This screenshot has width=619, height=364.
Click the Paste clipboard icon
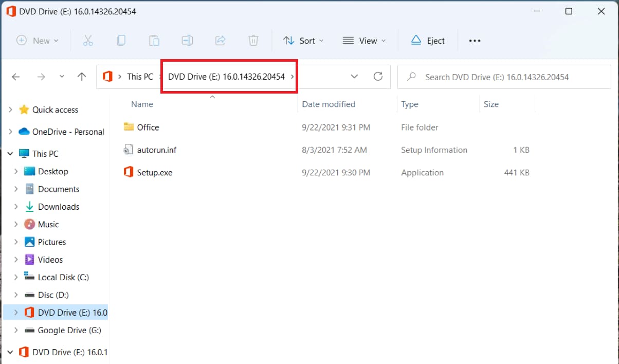(154, 41)
